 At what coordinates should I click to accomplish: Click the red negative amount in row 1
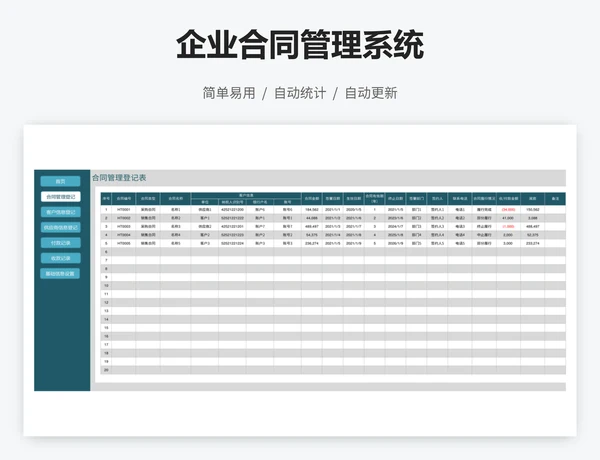tap(508, 210)
